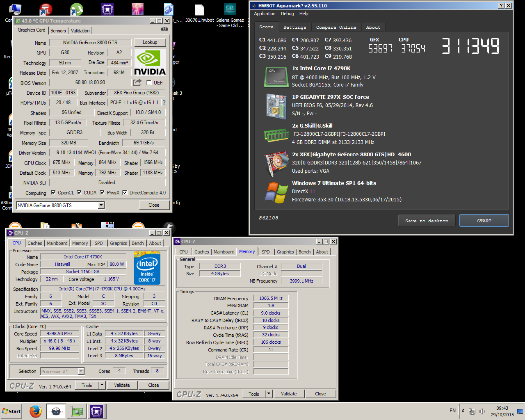This screenshot has height=420, width=525.
Task: Click Close in CPU-Z CPU window
Action: [x=153, y=385]
